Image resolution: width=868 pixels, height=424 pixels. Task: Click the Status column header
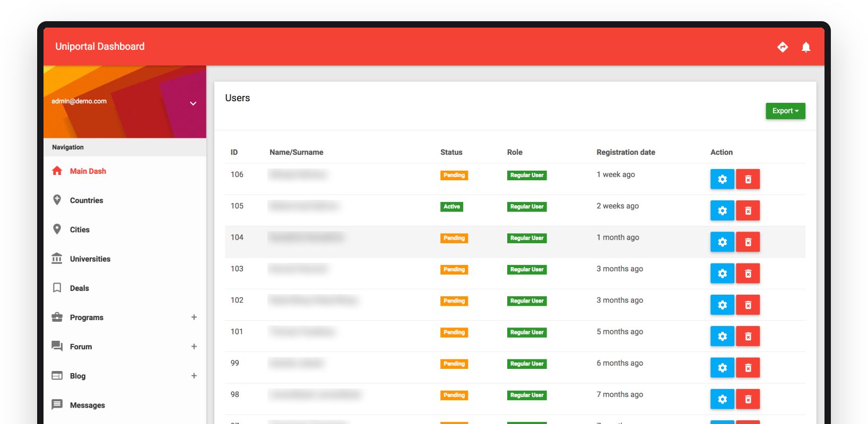pyautogui.click(x=451, y=152)
